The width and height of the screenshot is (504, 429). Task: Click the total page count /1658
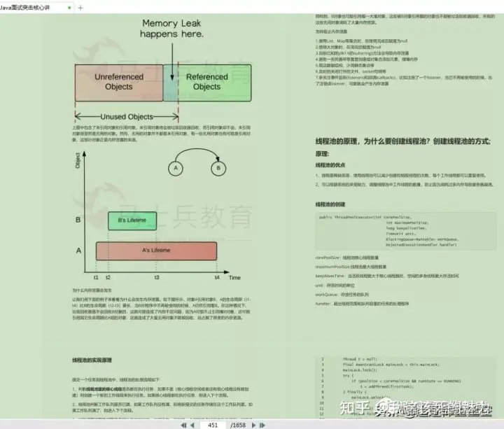coord(238,425)
